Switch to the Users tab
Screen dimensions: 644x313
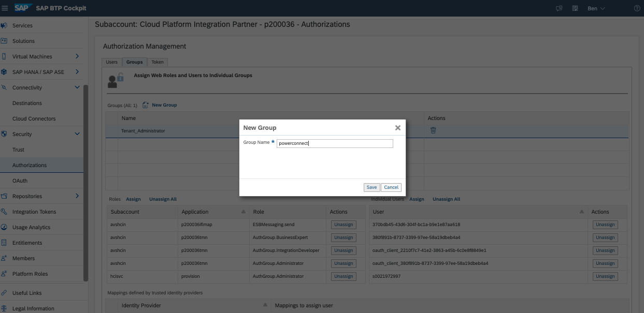111,62
